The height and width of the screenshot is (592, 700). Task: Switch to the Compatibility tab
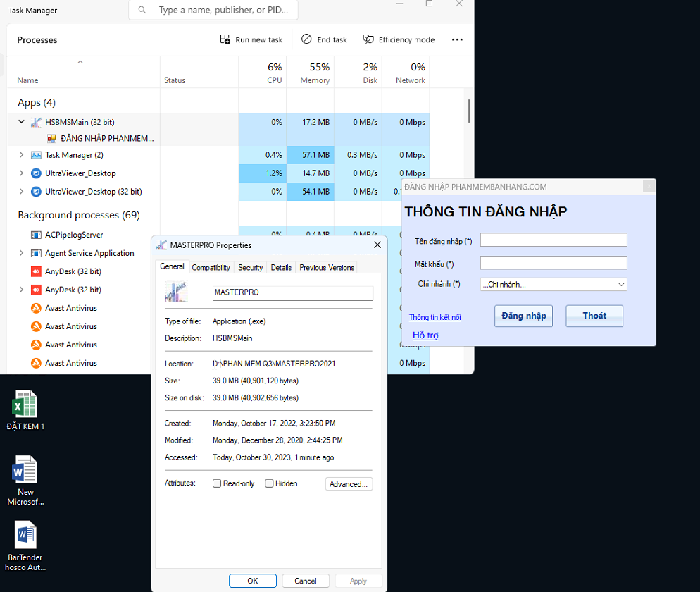coord(211,267)
